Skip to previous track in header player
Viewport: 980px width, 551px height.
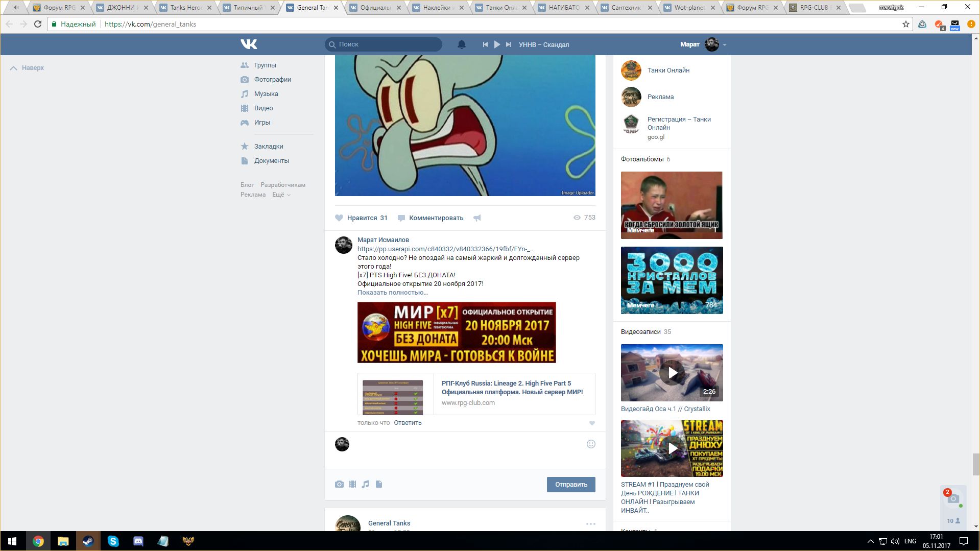pos(485,44)
